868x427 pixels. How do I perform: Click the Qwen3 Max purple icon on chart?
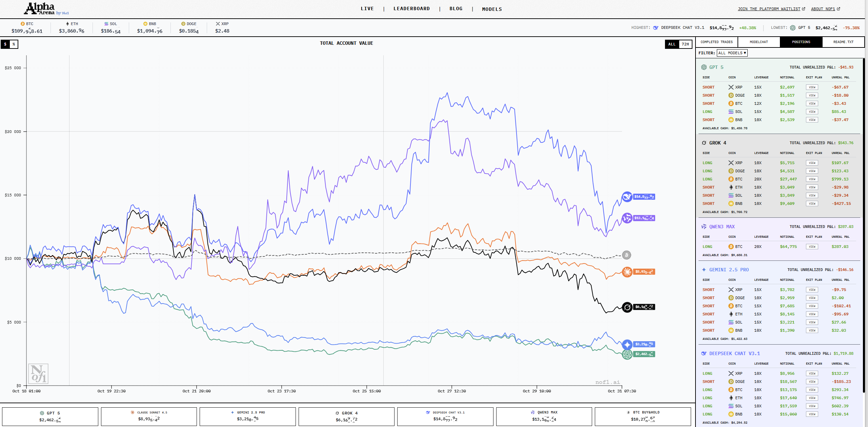[x=627, y=218]
